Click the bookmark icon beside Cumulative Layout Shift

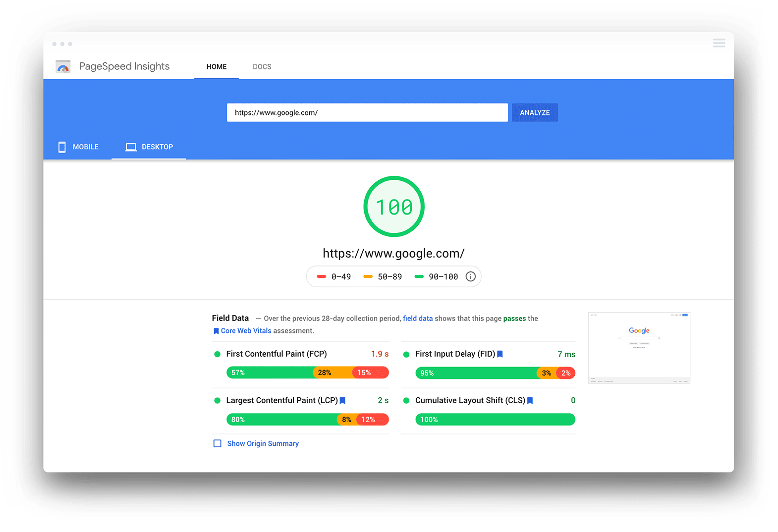pyautogui.click(x=530, y=400)
